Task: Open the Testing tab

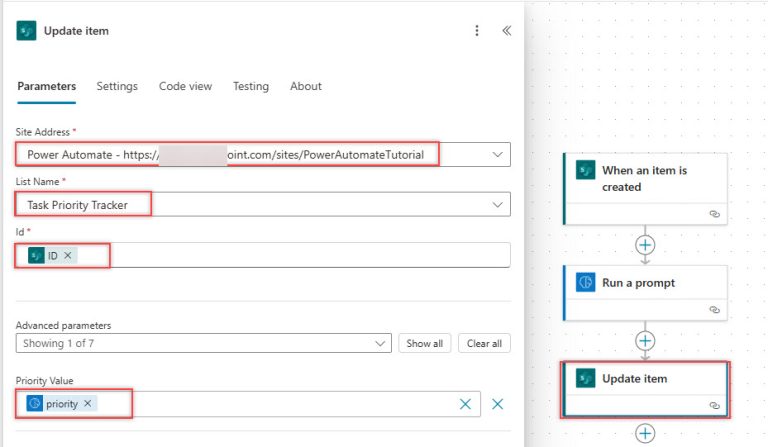Action: [250, 86]
